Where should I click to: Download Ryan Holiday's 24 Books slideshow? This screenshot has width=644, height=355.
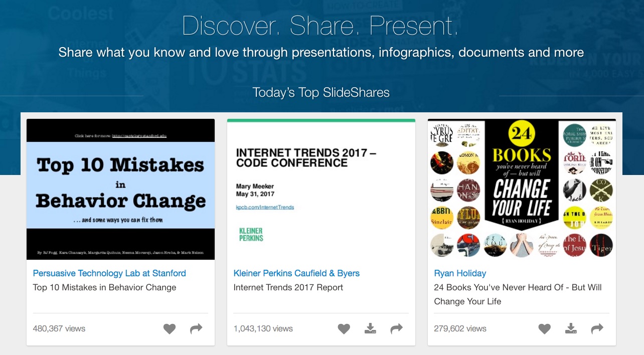pos(571,329)
